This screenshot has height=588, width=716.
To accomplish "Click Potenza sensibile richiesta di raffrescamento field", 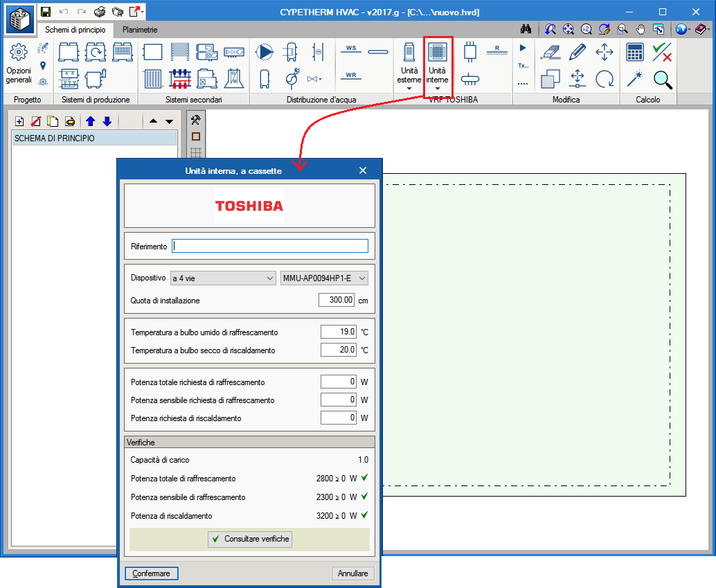I will pyautogui.click(x=339, y=400).
